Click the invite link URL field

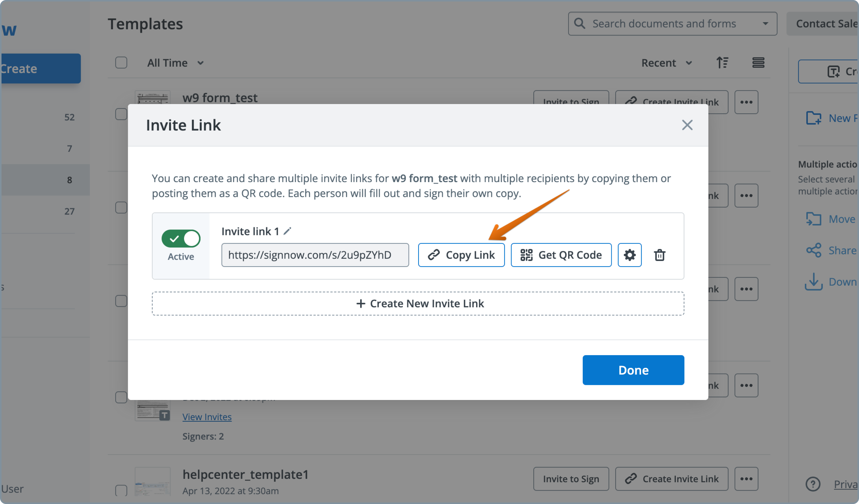click(x=315, y=255)
